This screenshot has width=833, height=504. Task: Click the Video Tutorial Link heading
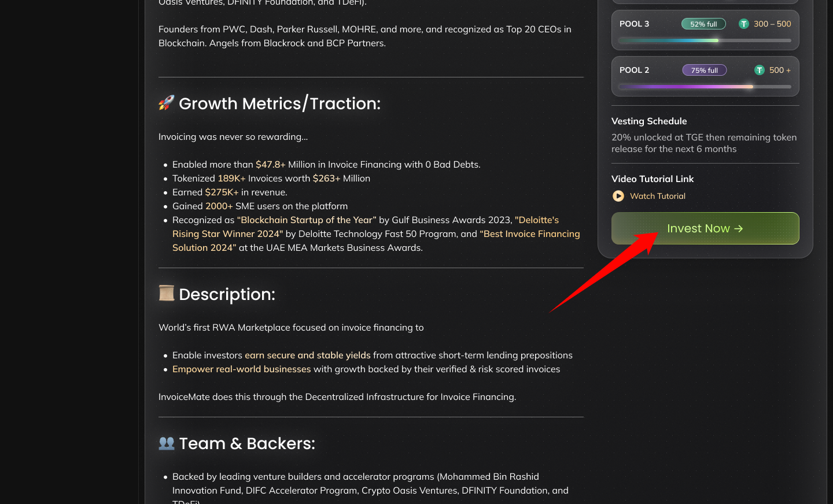[x=653, y=179]
